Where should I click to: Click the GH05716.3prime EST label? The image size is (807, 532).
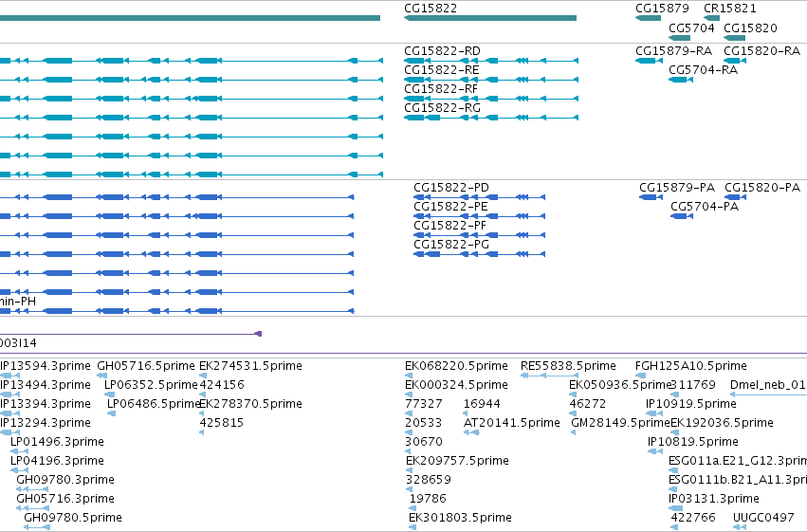pos(65,499)
